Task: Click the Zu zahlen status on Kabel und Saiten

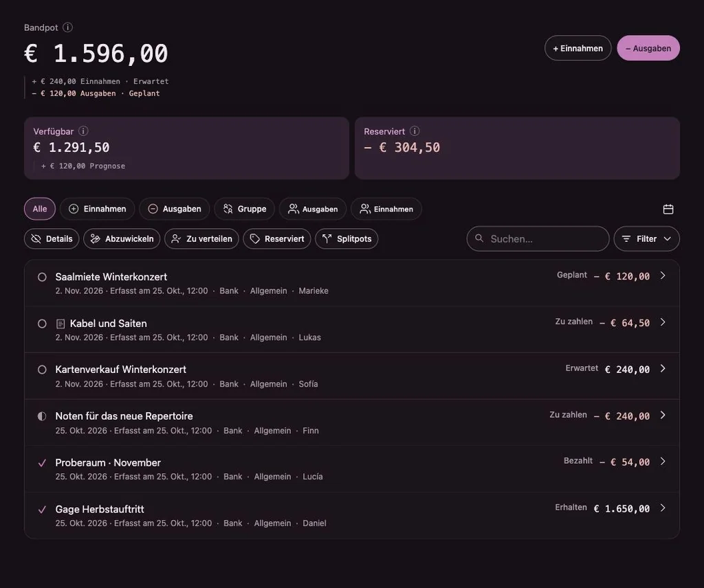Action: pyautogui.click(x=574, y=321)
